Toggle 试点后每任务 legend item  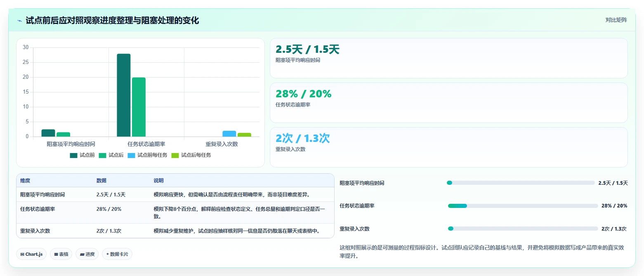[x=191, y=156]
